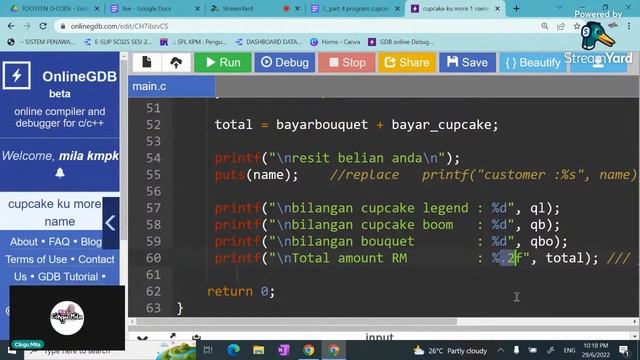Collapse the sidebar with the left arrow
This screenshot has height=360, width=640.
coord(111,223)
